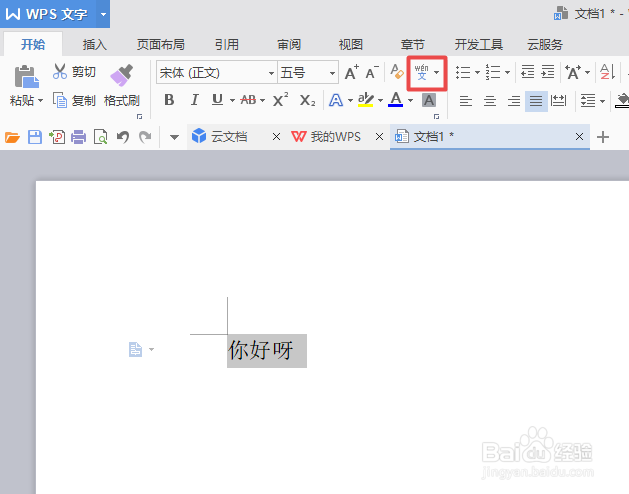The width and height of the screenshot is (629, 494).
Task: Expand 粘贴 paste options arrow
Action: (40, 100)
